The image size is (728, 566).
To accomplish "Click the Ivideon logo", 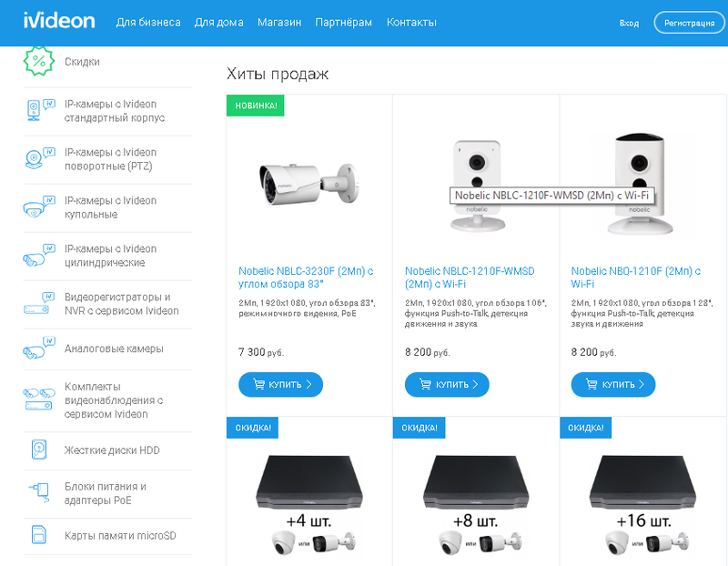I will tap(61, 22).
